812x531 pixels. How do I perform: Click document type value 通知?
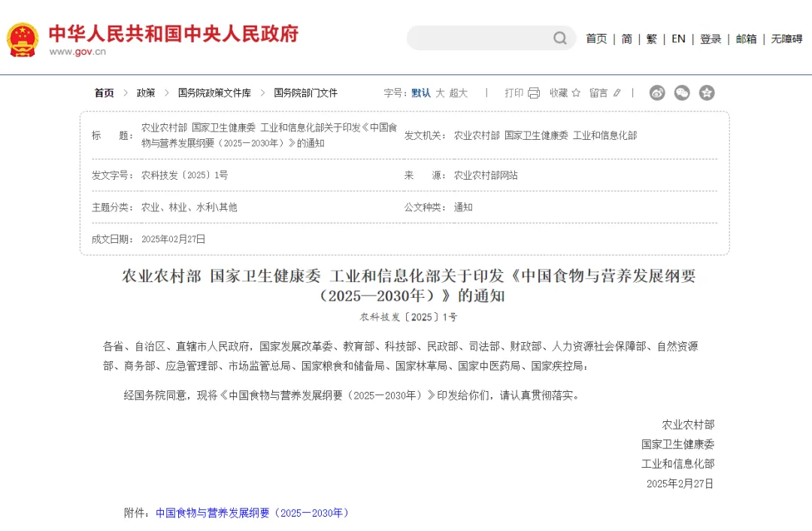463,208
